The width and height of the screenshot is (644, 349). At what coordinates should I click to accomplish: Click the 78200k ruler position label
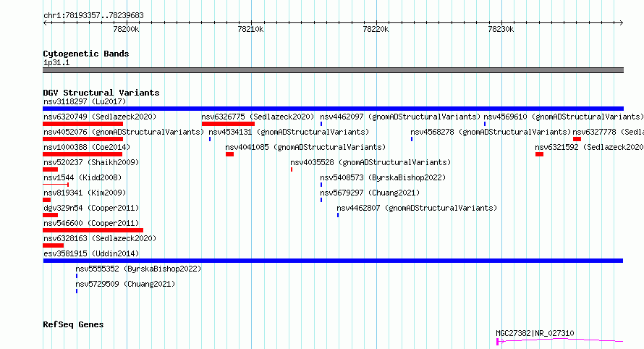pyautogui.click(x=126, y=29)
